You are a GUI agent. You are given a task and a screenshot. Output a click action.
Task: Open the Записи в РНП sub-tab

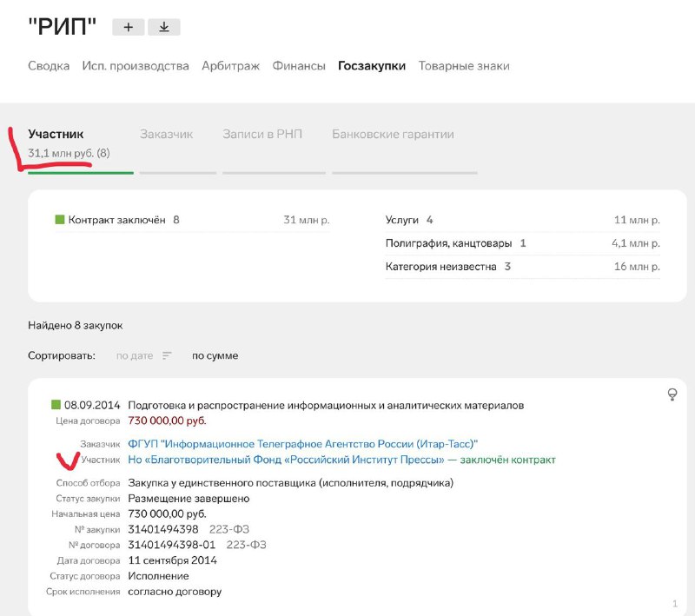(262, 134)
